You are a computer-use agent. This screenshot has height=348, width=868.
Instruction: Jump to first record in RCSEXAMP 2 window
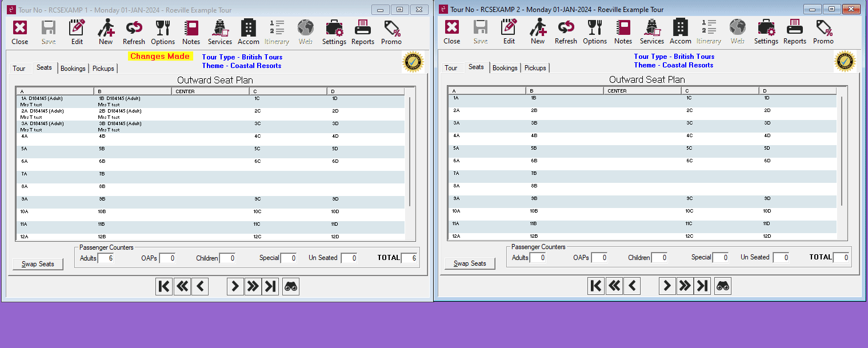coord(596,286)
